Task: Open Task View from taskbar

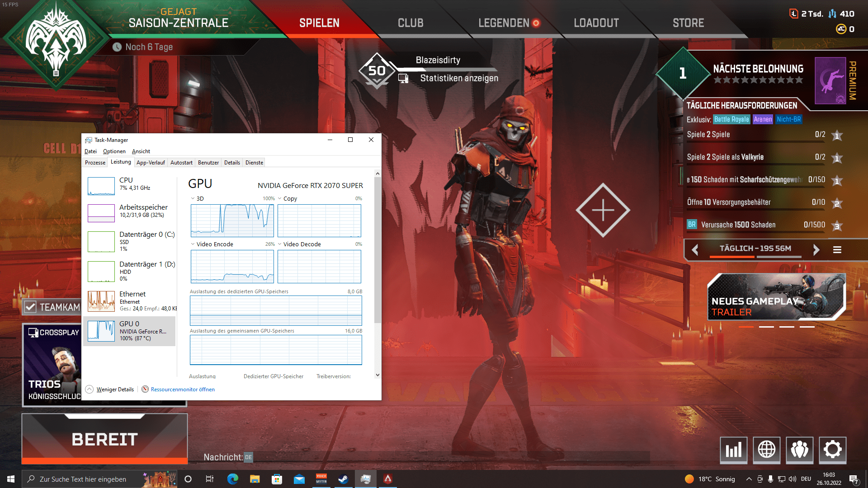Action: tap(209, 479)
